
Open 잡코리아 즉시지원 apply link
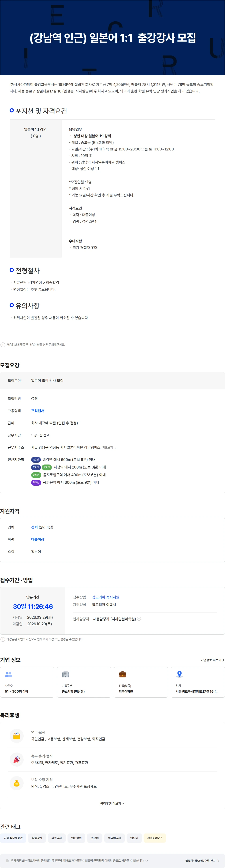pos(106,597)
